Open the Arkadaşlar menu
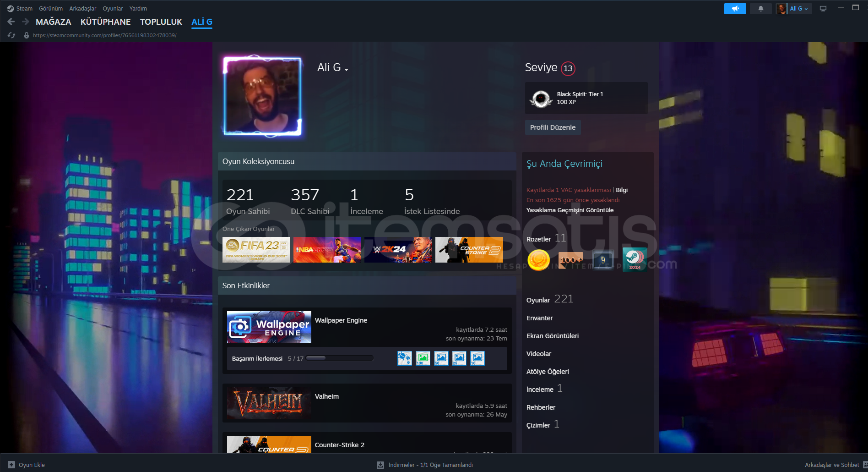Screen dimensions: 868x472 pyautogui.click(x=83, y=9)
